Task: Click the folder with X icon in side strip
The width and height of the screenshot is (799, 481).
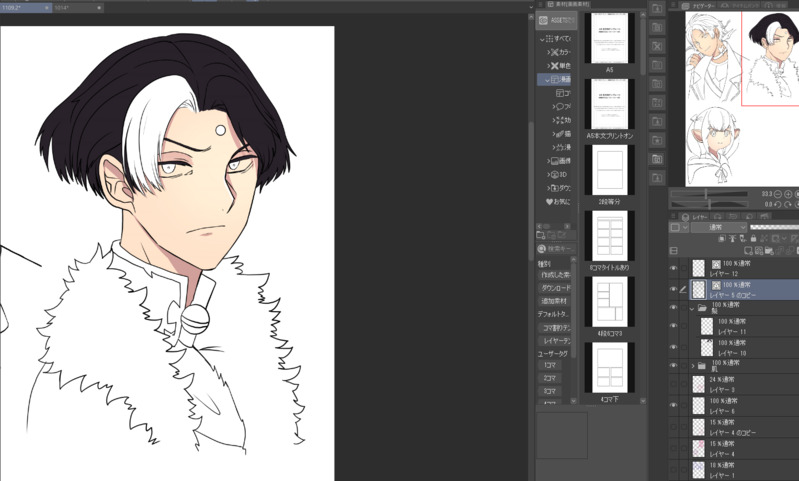Action: coord(657,46)
